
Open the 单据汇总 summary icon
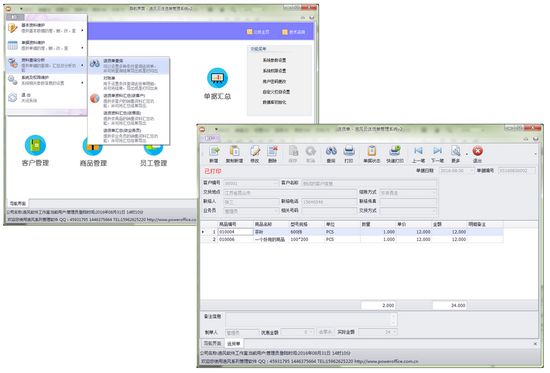coord(217,78)
